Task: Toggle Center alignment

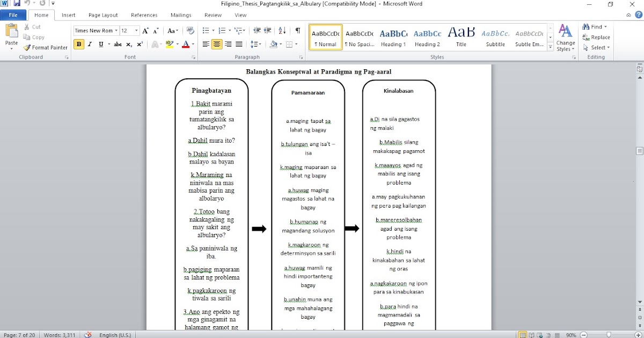Action: click(x=217, y=45)
